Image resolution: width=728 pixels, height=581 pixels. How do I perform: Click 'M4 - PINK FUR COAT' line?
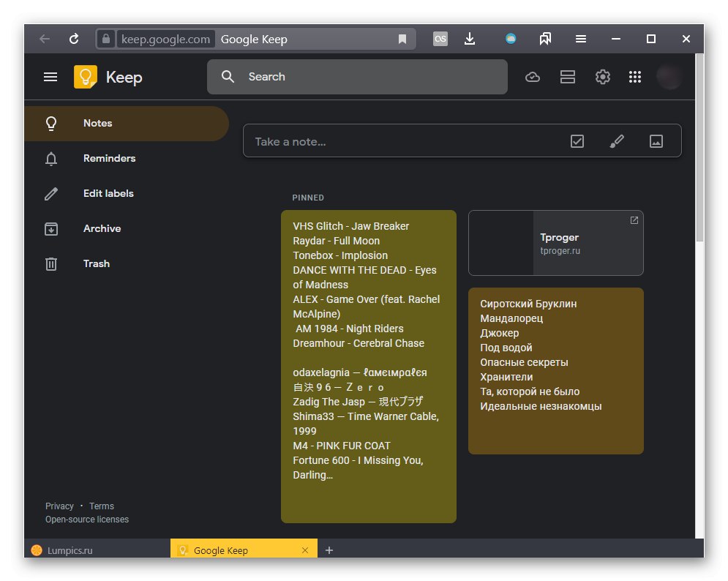[342, 446]
